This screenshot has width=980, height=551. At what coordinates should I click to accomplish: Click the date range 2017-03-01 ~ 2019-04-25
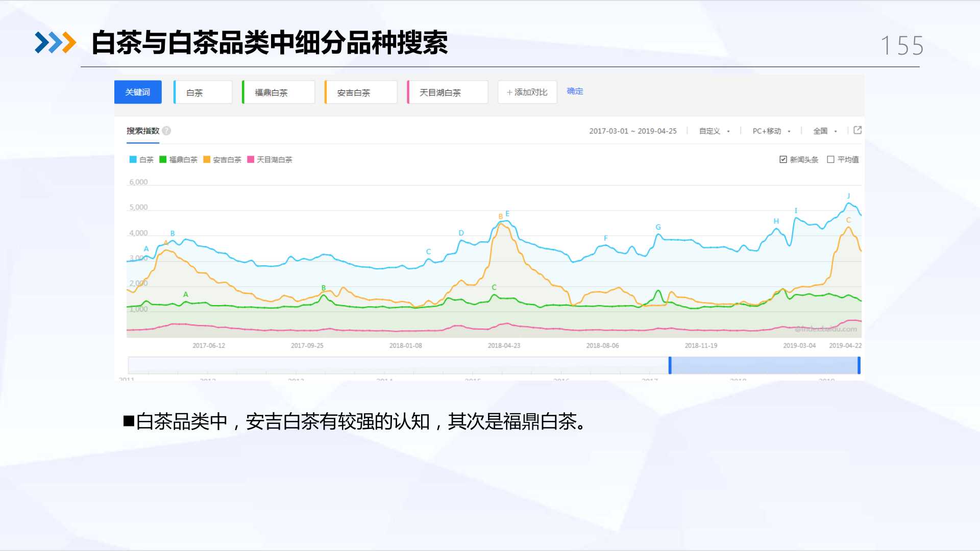633,131
